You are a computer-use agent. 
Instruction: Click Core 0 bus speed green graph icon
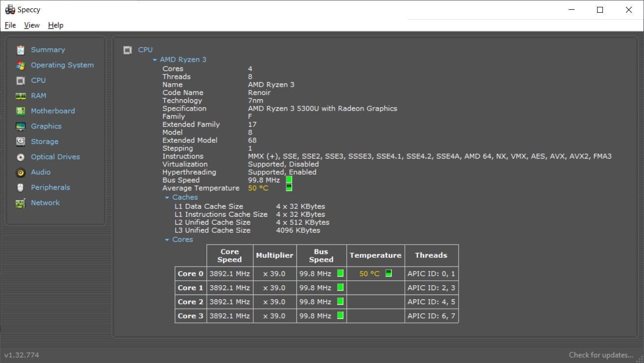pos(340,273)
